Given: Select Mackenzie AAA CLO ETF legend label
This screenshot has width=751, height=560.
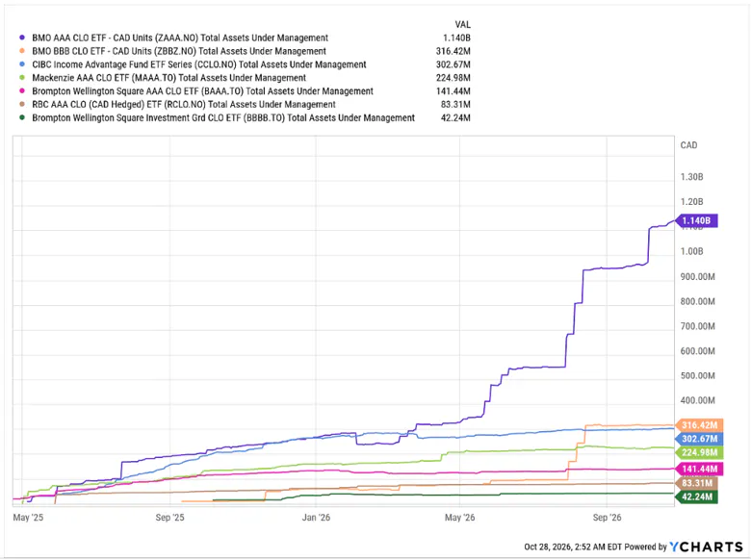Looking at the screenshot, I should (x=169, y=78).
